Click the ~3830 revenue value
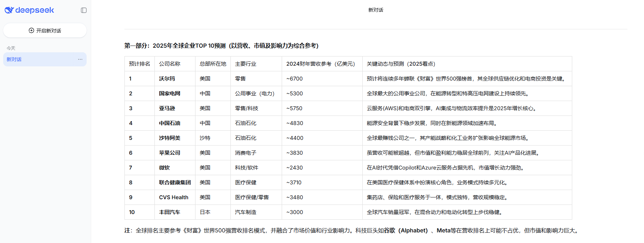The image size is (644, 243). point(294,153)
